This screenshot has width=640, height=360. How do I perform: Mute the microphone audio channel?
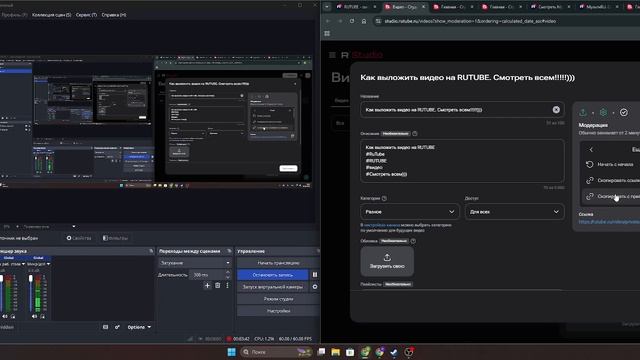pyautogui.click(x=34, y=316)
